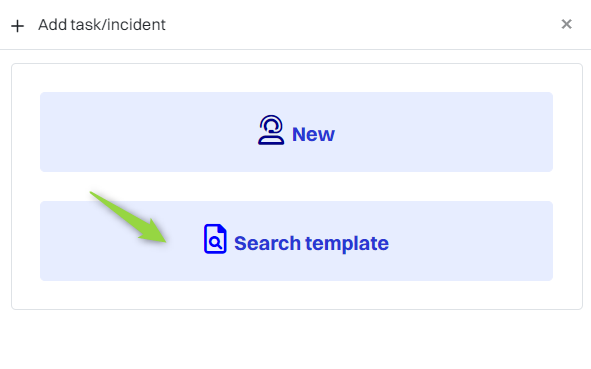Click the right blank area of Search template tile
591x369 pixels.
tap(471, 241)
